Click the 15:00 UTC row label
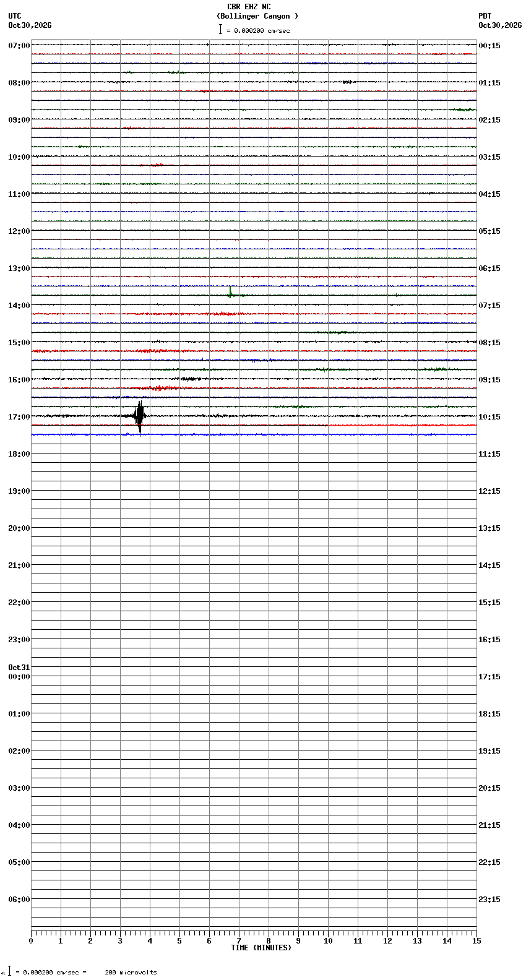526x980 pixels. click(x=19, y=343)
